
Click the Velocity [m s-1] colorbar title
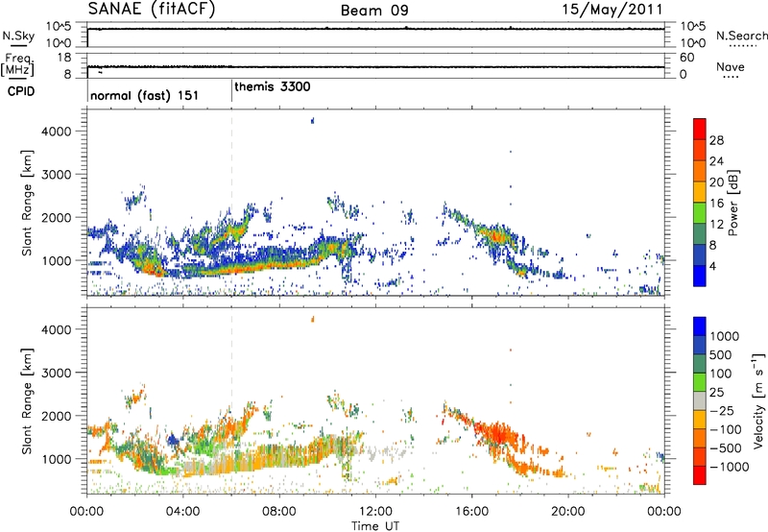[x=758, y=400]
